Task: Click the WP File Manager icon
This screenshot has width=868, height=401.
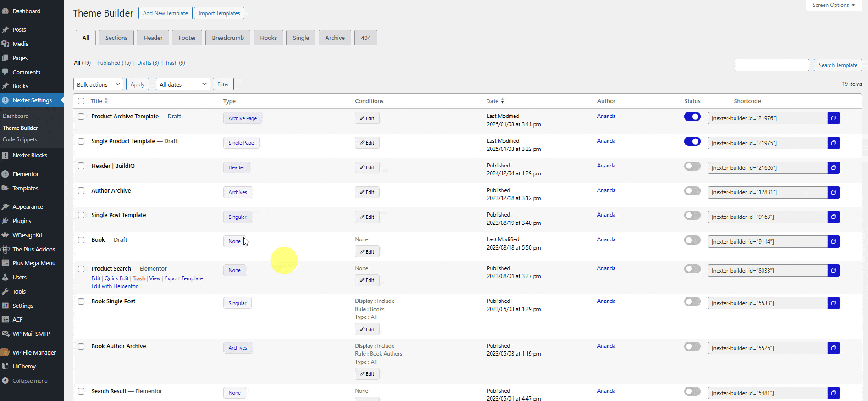Action: point(6,352)
